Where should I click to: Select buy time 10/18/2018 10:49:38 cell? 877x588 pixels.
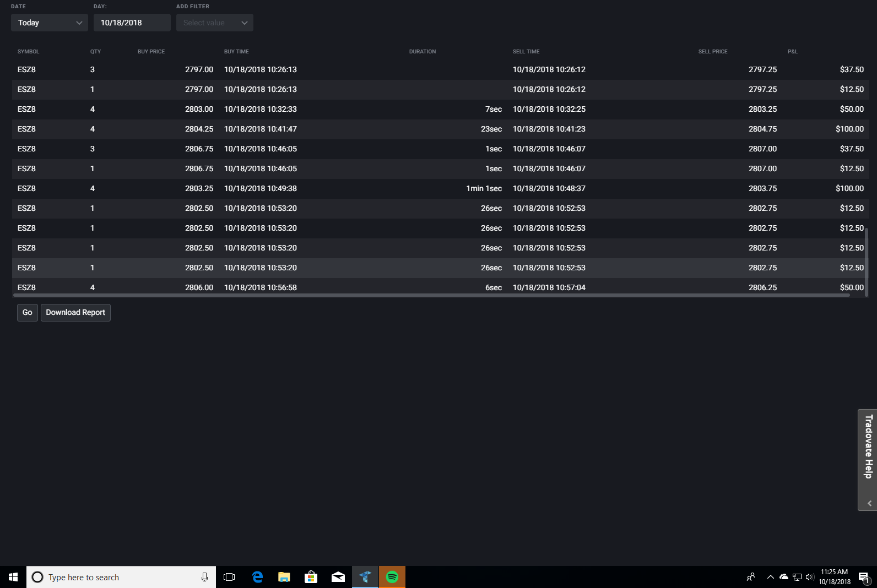pyautogui.click(x=261, y=188)
